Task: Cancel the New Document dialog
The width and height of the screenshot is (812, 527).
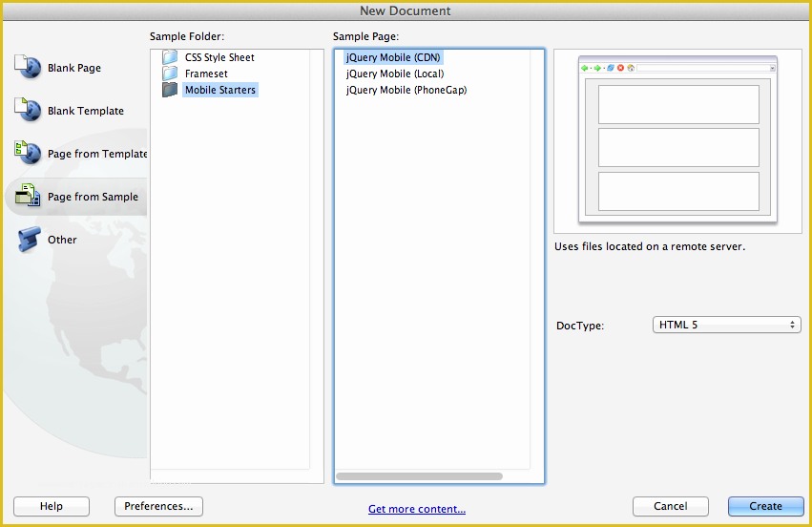Action: [670, 506]
